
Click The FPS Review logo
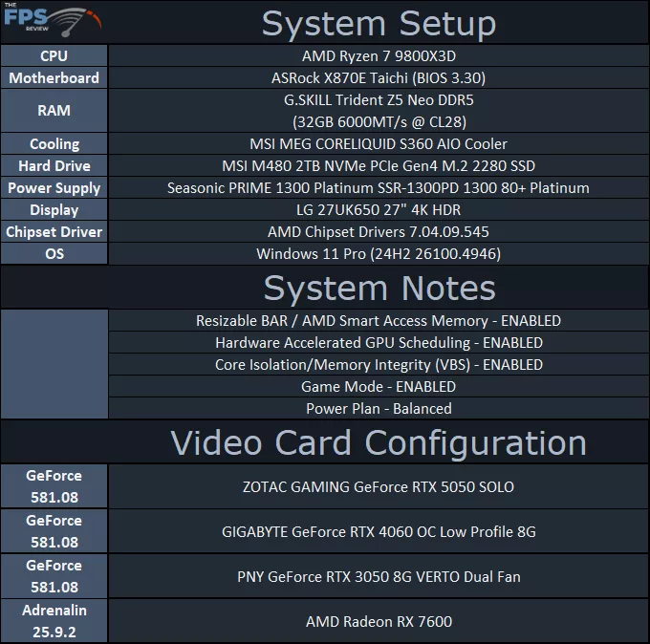tap(52, 22)
